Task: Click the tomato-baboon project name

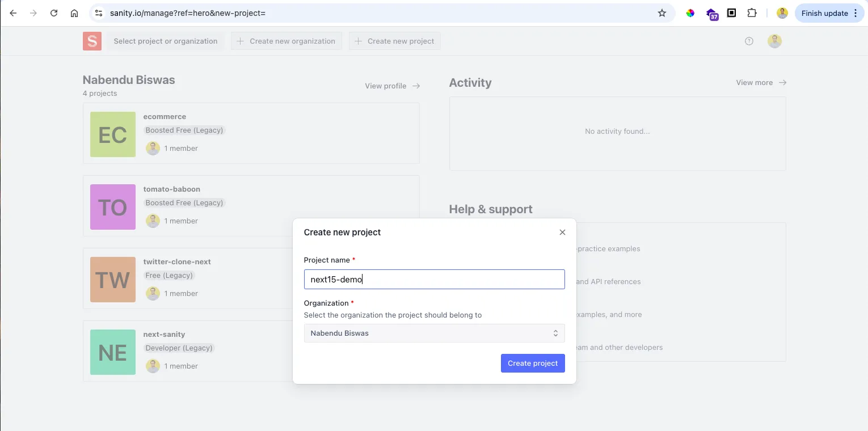Action: pos(171,189)
